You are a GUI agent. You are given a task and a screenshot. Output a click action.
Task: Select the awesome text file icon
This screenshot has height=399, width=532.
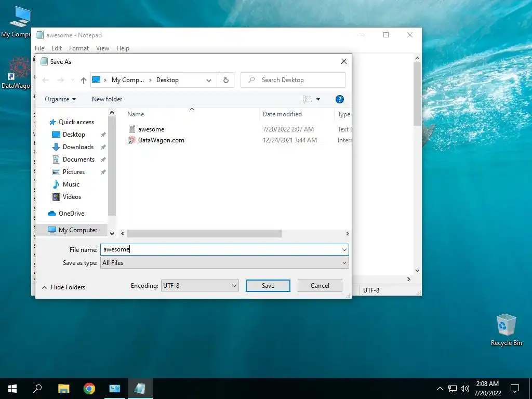point(132,129)
